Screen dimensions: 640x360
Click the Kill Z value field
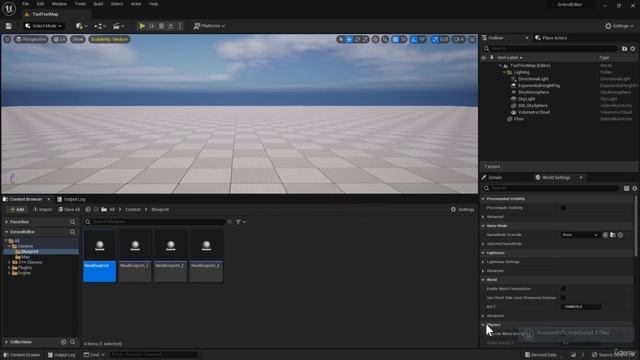pos(581,307)
